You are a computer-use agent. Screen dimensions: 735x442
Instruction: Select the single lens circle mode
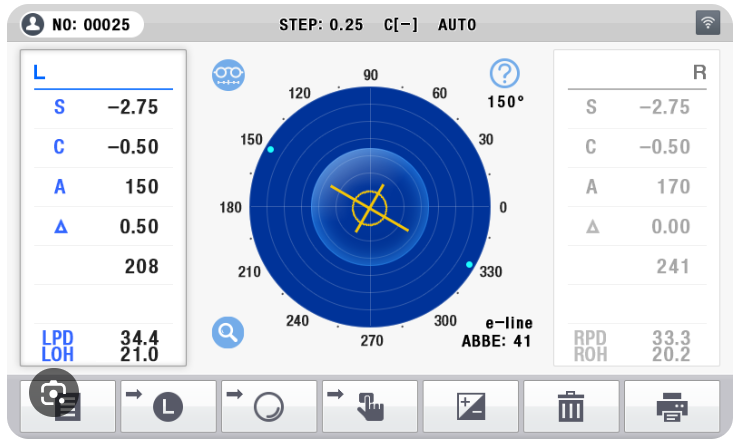tap(269, 406)
